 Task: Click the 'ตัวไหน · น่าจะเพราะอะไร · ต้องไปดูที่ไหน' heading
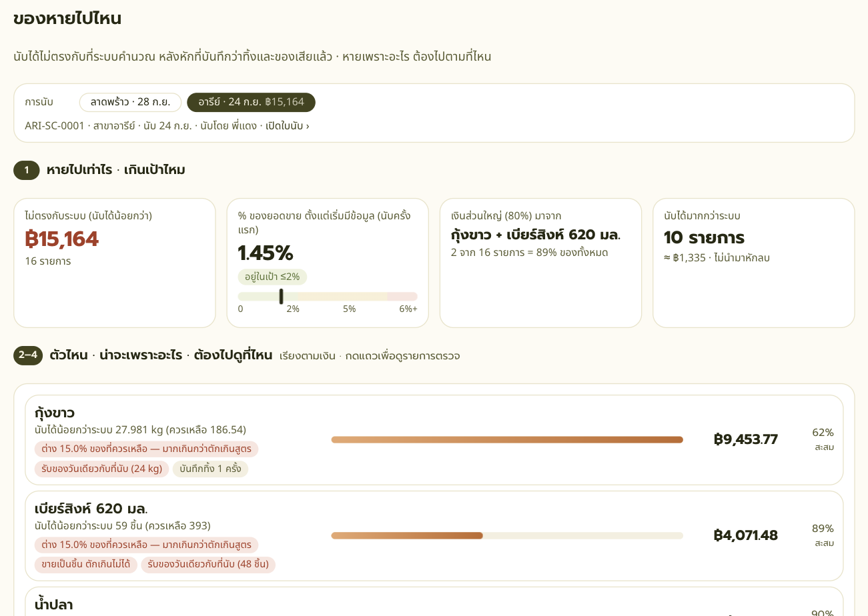[161, 355]
